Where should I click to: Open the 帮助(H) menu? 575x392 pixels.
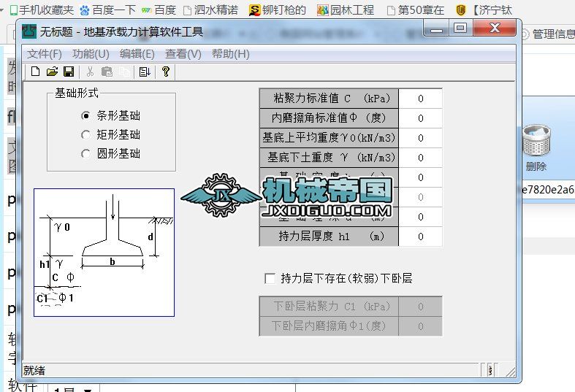[x=231, y=54]
